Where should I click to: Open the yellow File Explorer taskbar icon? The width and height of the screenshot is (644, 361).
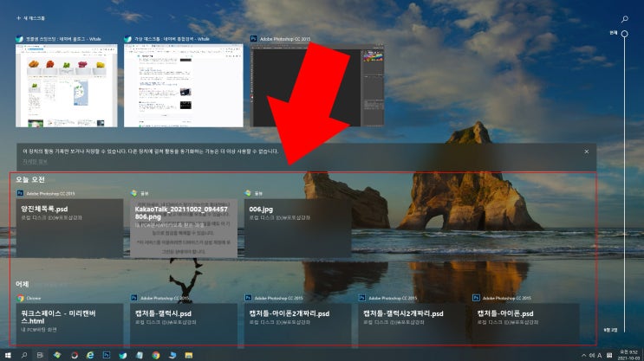tap(188, 355)
